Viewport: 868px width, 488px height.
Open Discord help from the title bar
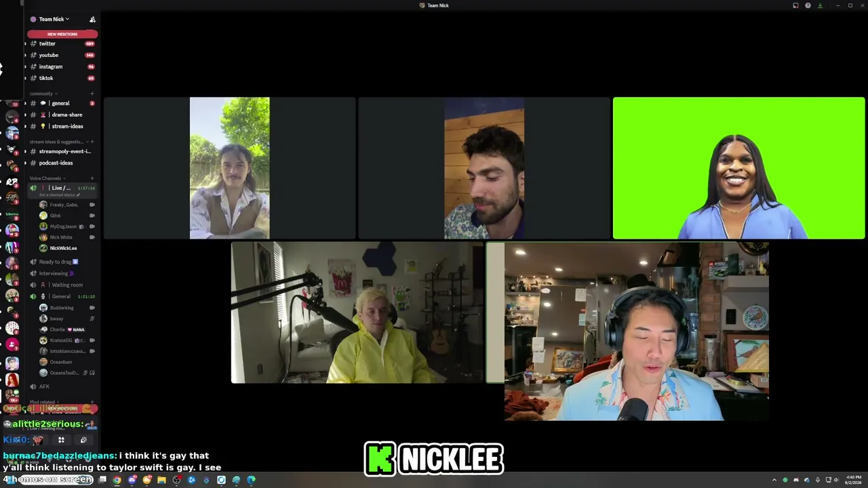click(808, 5)
